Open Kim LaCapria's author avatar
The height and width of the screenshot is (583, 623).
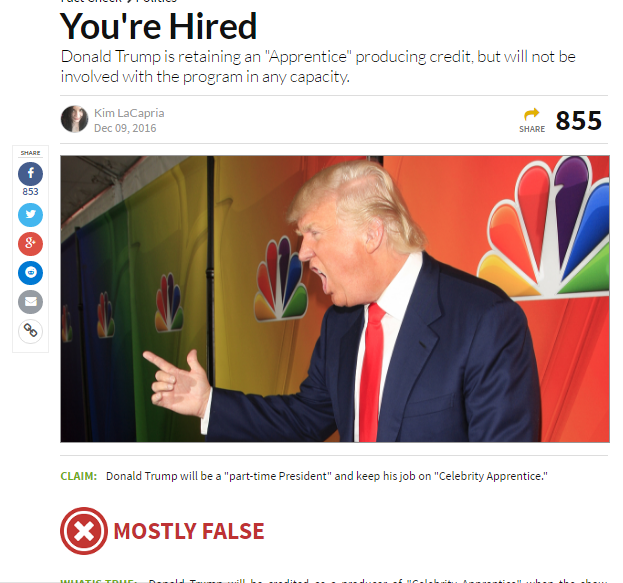[74, 119]
